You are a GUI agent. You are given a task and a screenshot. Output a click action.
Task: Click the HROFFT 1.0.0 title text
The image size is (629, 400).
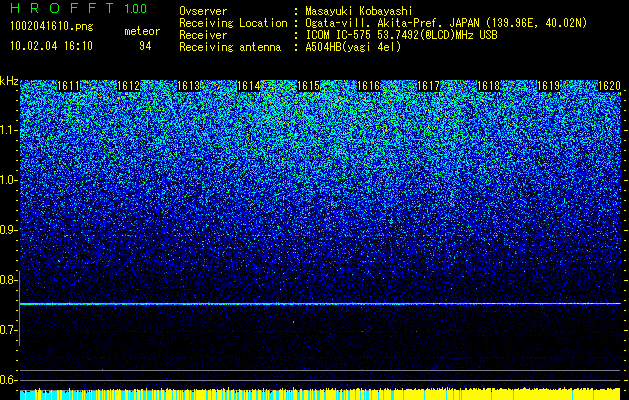pyautogui.click(x=79, y=8)
